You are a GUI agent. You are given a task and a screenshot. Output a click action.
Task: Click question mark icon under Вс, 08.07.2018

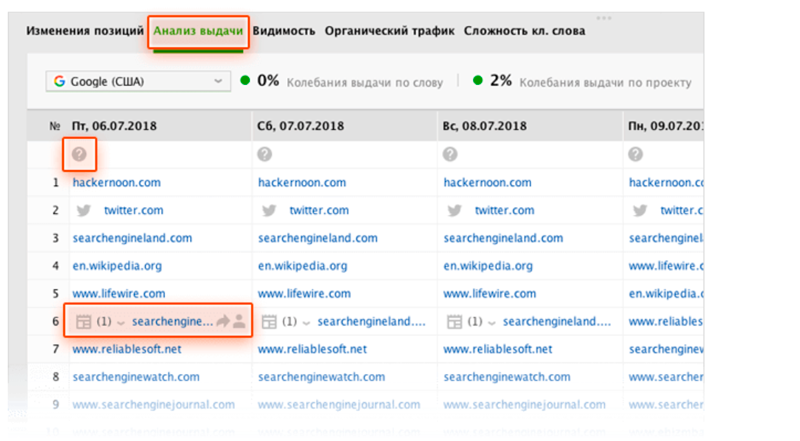(x=450, y=154)
